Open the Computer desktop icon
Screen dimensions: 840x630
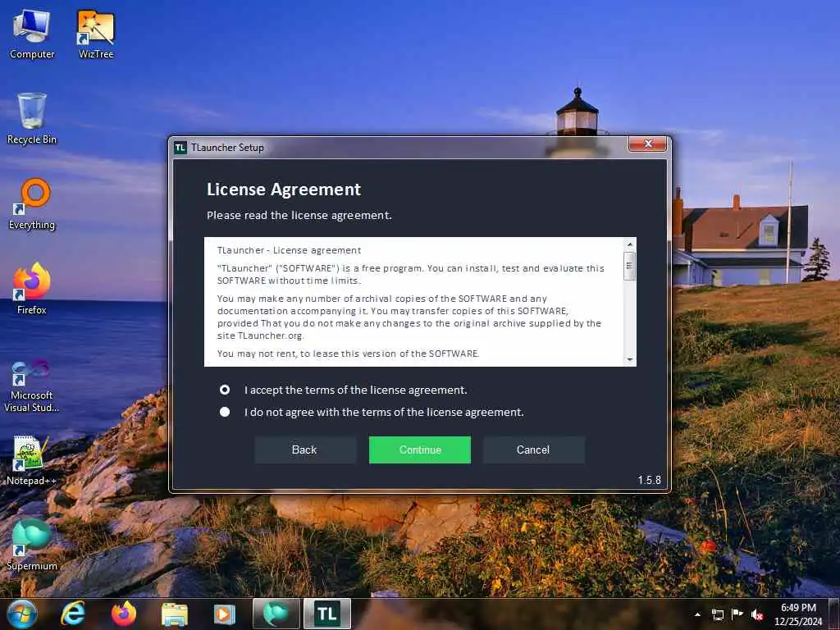click(x=32, y=33)
